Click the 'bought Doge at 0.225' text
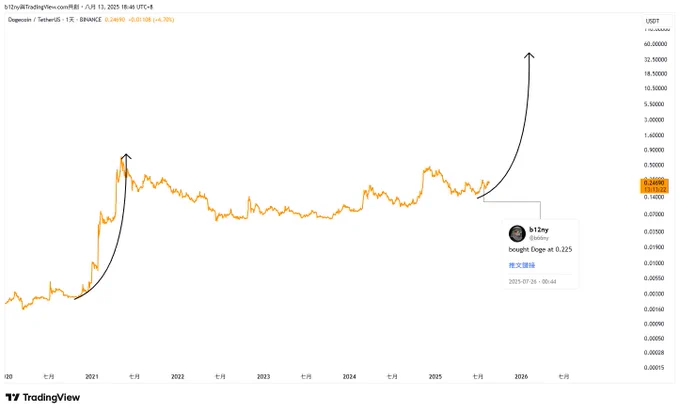Viewport: 680px width, 412px height. (x=540, y=249)
